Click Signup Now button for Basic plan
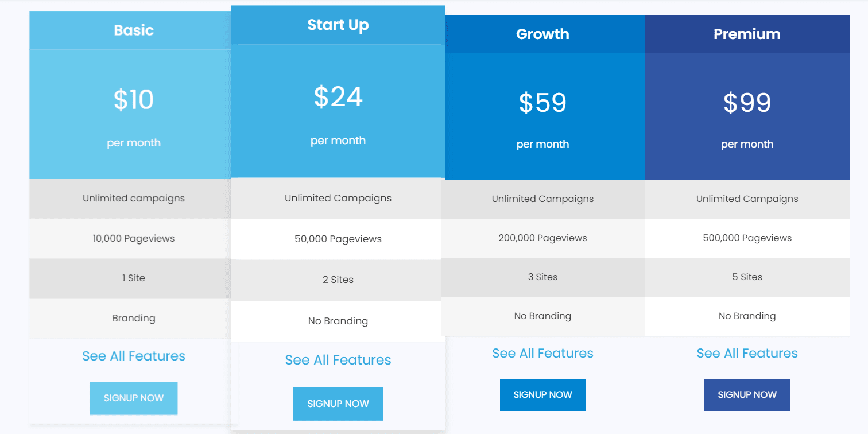This screenshot has height=434, width=868. pyautogui.click(x=133, y=398)
